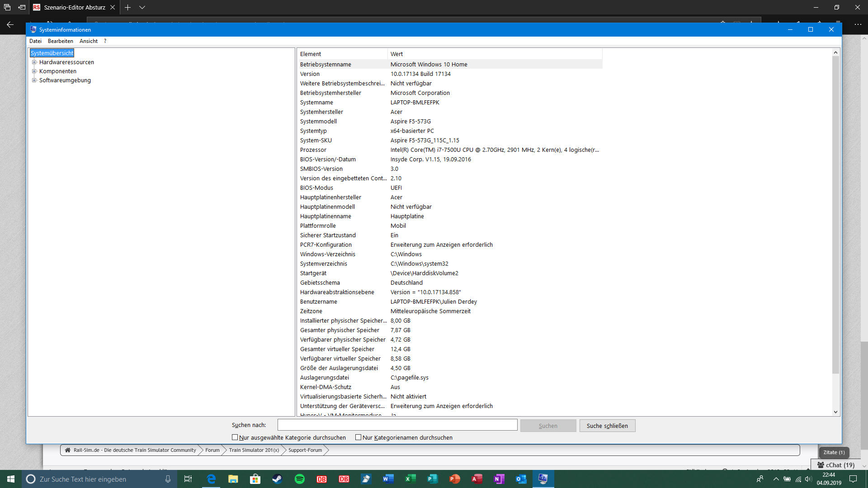
Task: Expand the Komponenten tree node
Action: coord(34,71)
